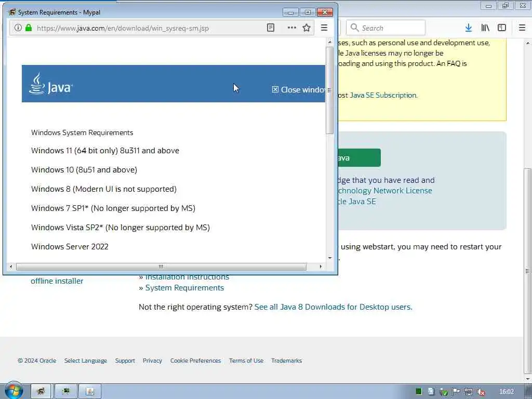Viewport: 532px width, 399px height.
Task: Click Windows 8 (Modern UI is not supported) text
Action: tap(103, 189)
